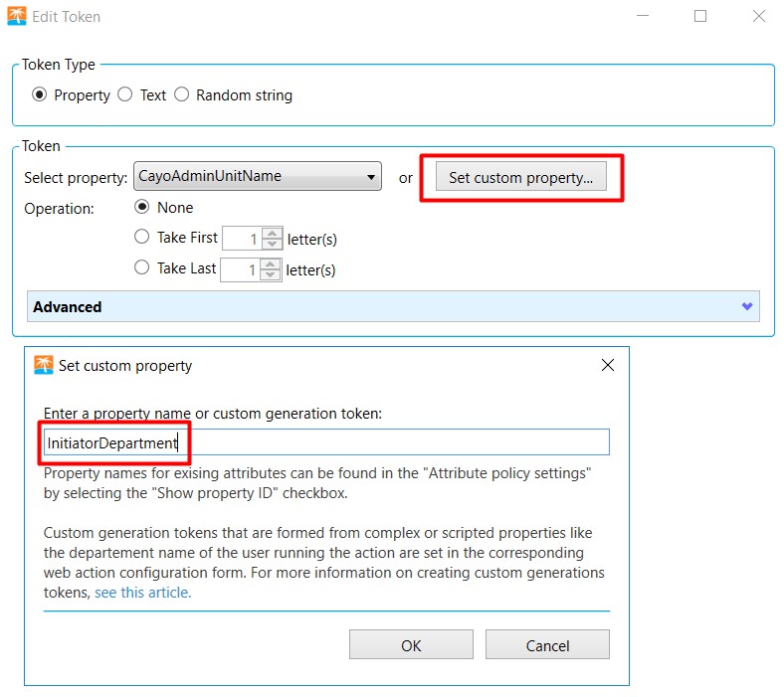Expand the Advanced section
The height and width of the screenshot is (697, 784).
point(393,306)
